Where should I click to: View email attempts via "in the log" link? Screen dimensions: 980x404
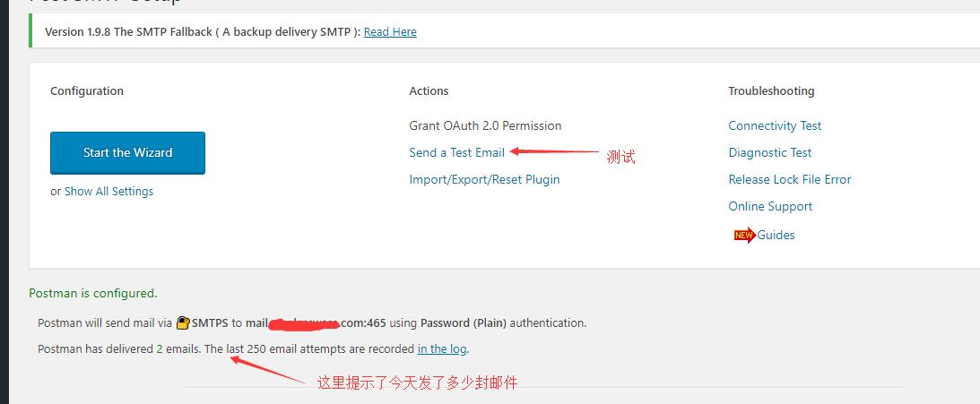442,349
